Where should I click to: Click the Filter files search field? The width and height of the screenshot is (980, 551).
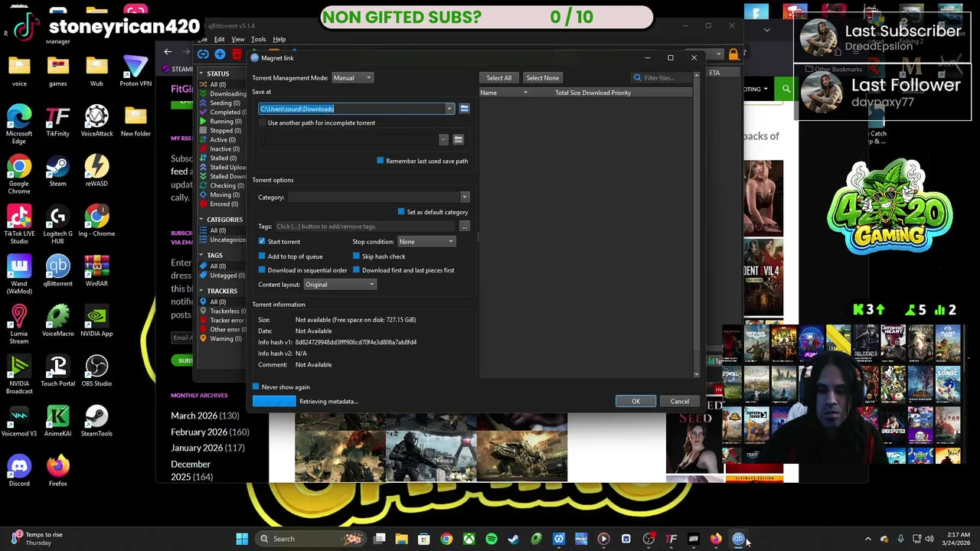663,78
